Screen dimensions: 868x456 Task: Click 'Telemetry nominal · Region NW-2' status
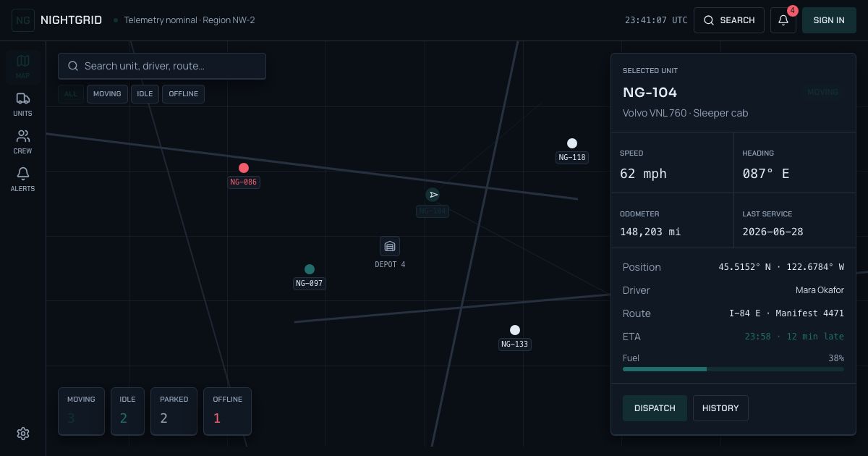coord(190,20)
